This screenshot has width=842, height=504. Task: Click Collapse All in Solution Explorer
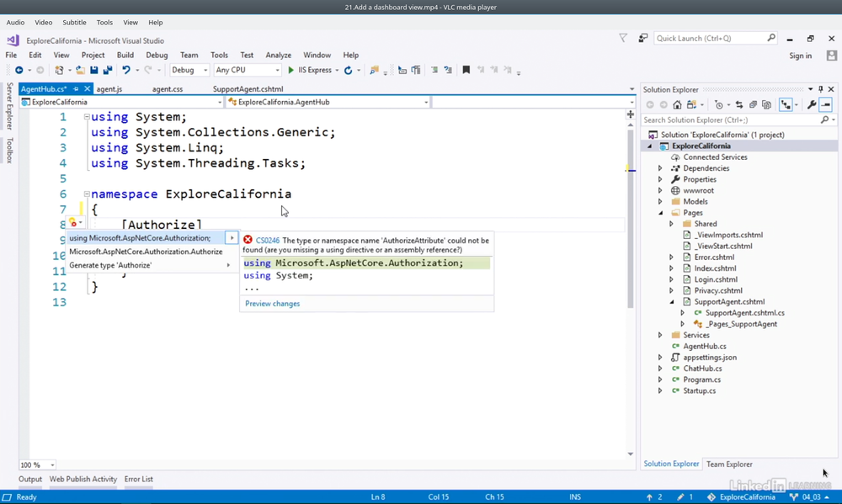tap(753, 105)
